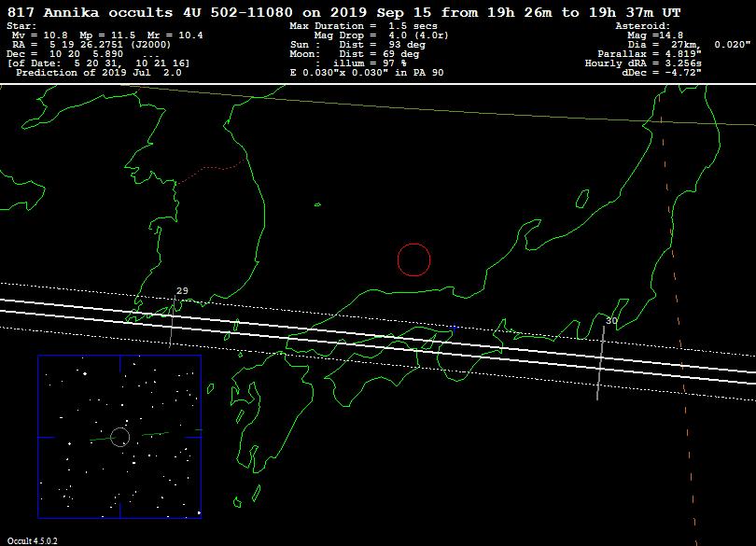Click the red circle marker over the sea
This screenshot has height=546, width=756.
[413, 259]
